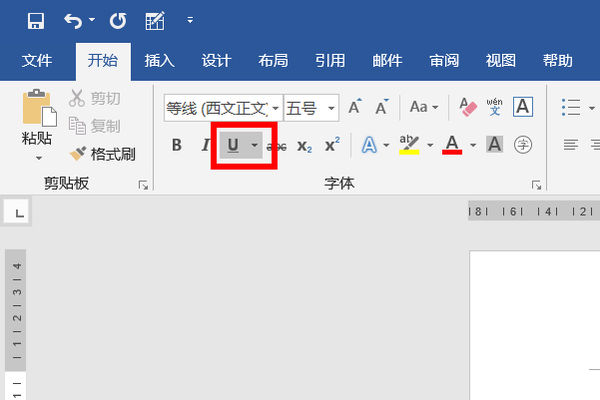Screen dimensions: 600x400
Task: Apply the bullet list icon
Action: [x=571, y=107]
